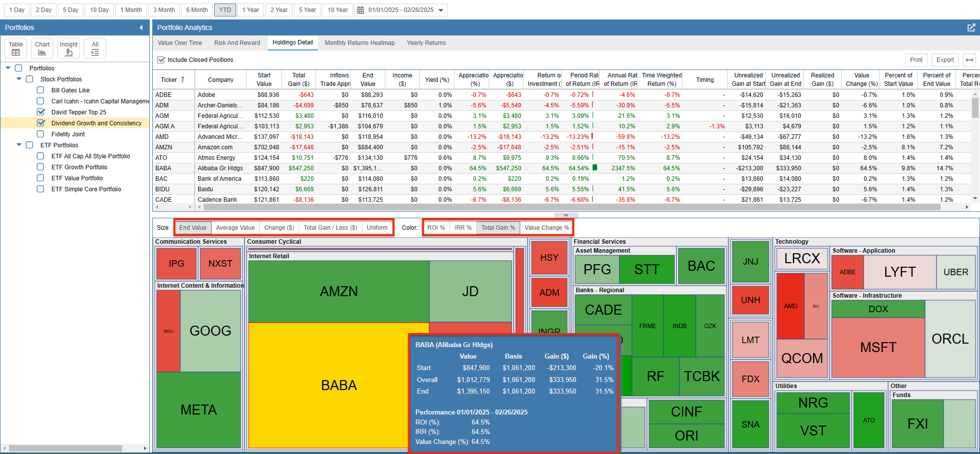Viewport: 980px width, 454px height.
Task: Pop out the Portfolio Analytics panel
Action: pos(971,27)
